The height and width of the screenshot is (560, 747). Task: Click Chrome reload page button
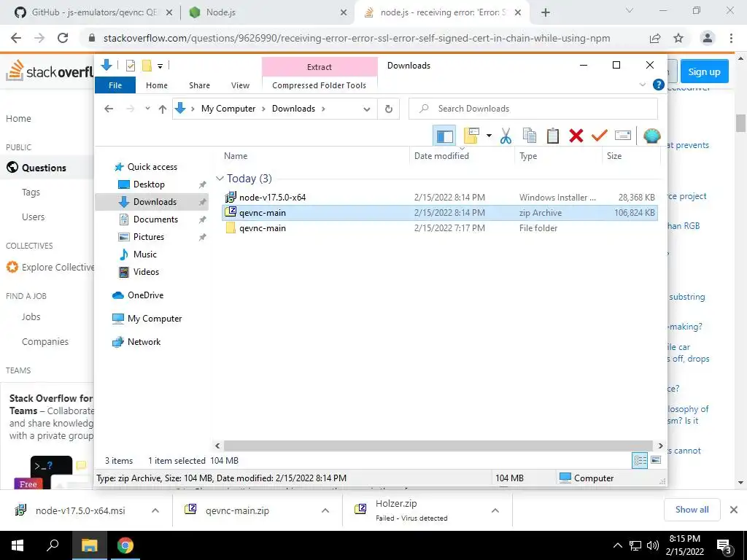[63, 38]
